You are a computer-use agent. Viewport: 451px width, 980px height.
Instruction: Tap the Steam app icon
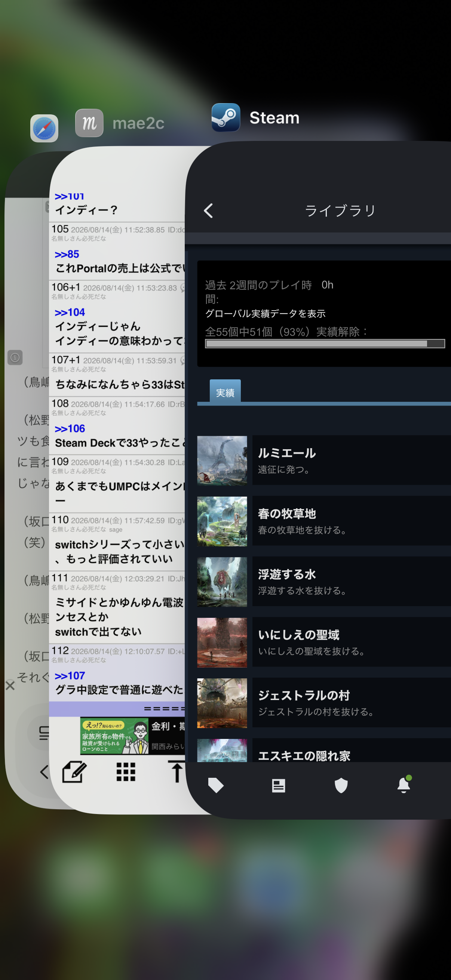[x=226, y=118]
